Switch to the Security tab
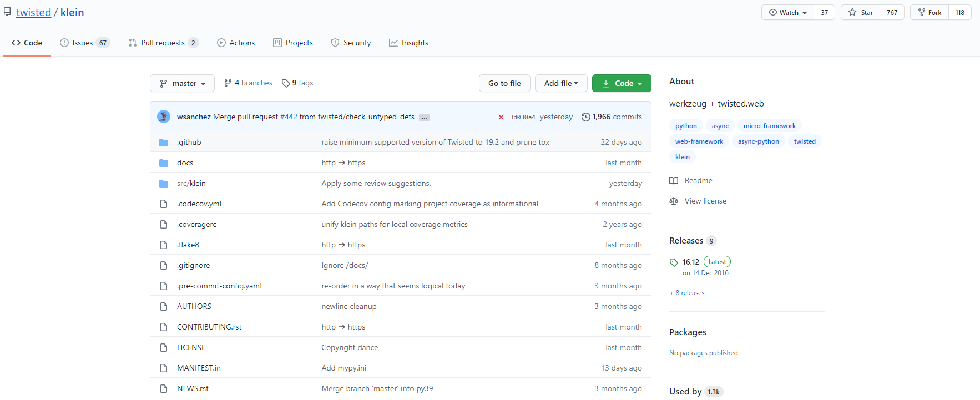 pyautogui.click(x=351, y=43)
